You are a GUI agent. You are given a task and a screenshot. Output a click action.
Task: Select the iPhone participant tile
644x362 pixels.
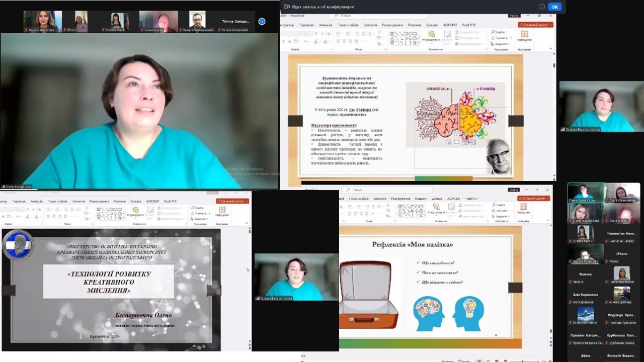(x=622, y=255)
